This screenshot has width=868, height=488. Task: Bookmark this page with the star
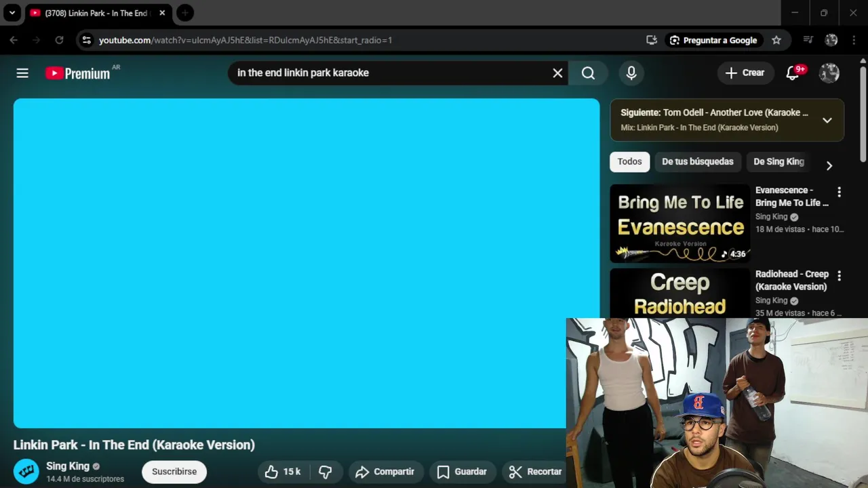(x=776, y=40)
